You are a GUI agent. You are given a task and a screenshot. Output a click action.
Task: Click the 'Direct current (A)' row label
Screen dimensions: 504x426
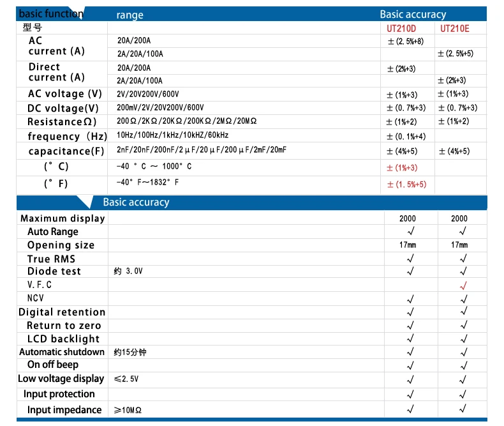click(x=57, y=72)
